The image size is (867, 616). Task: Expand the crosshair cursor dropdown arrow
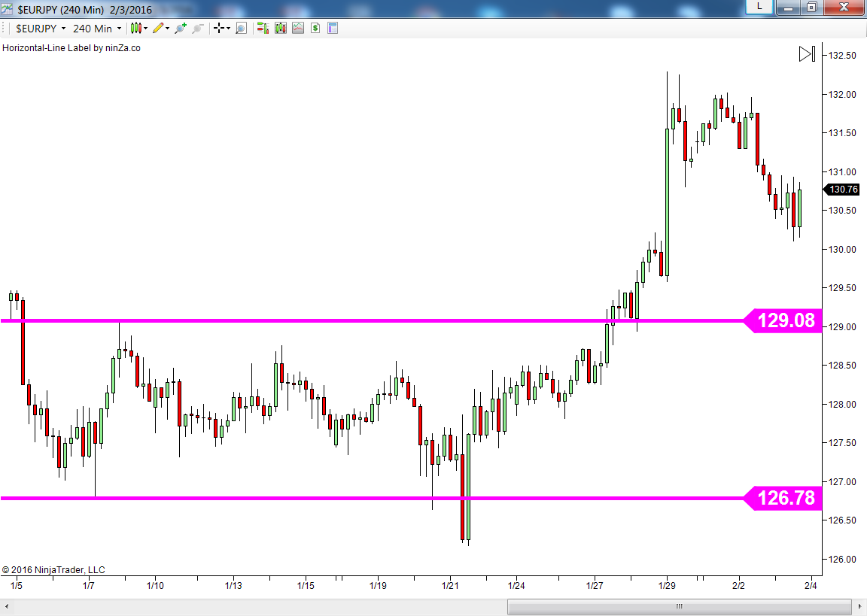228,29
